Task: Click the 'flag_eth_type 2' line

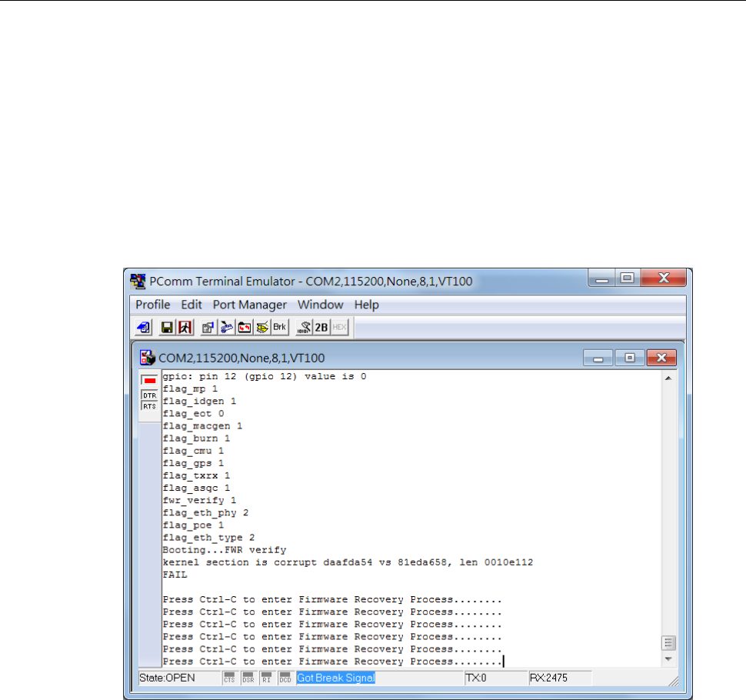Action: (x=209, y=538)
